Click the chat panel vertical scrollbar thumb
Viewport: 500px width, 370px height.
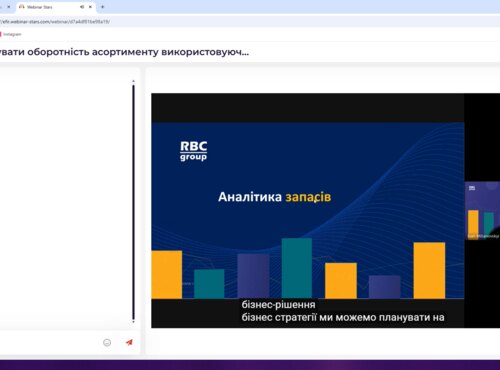[x=133, y=202]
